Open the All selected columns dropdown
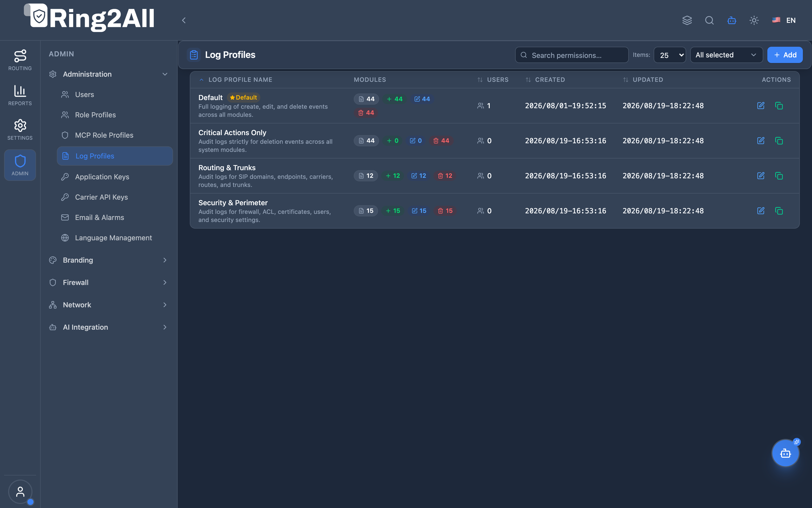The width and height of the screenshot is (812, 508). coord(726,55)
